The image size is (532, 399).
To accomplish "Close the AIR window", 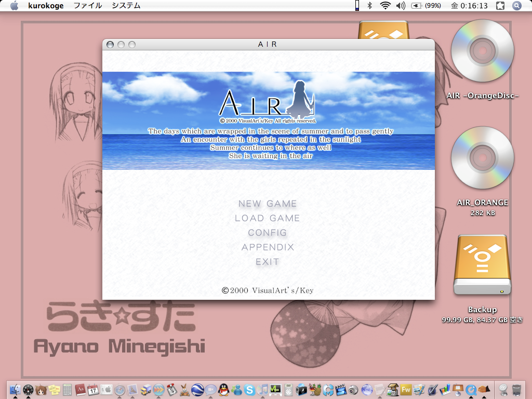I will [110, 45].
